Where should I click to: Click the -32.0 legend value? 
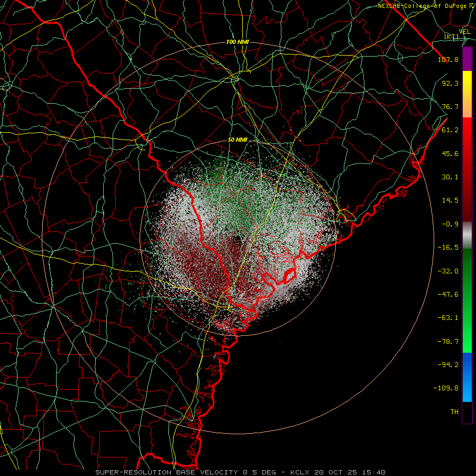coord(448,271)
